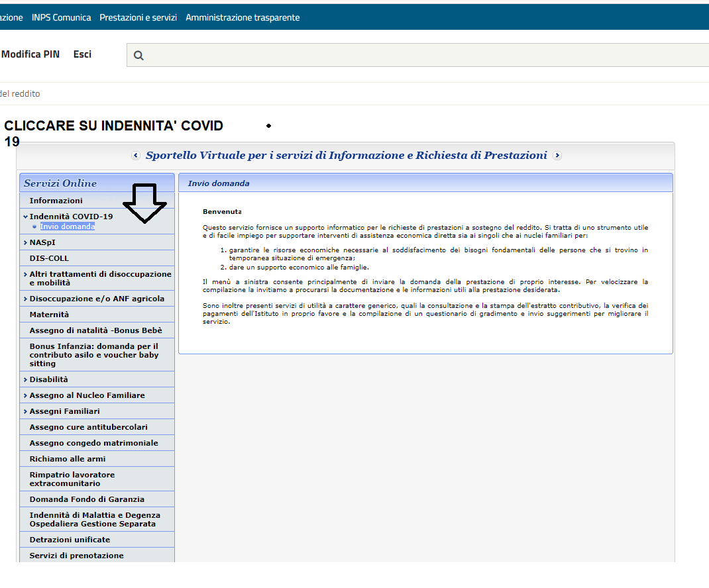
Task: Select the Disabilità entry
Action: click(48, 379)
